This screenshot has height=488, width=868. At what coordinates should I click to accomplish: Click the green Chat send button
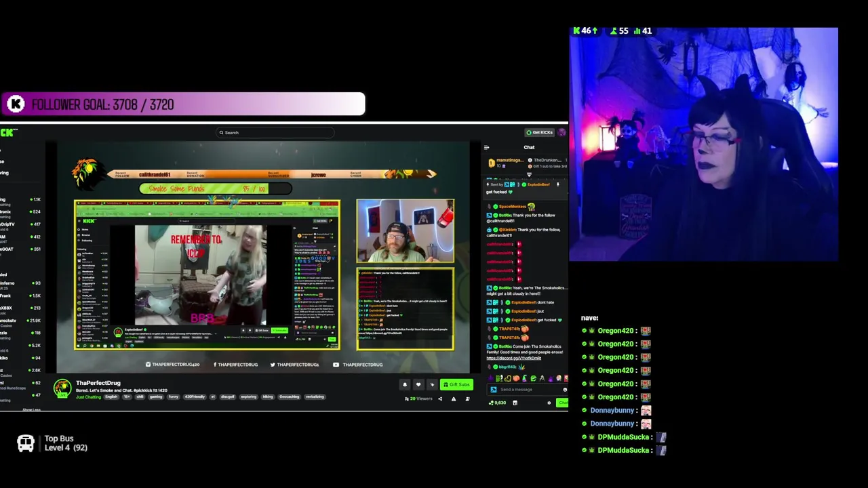pos(562,403)
